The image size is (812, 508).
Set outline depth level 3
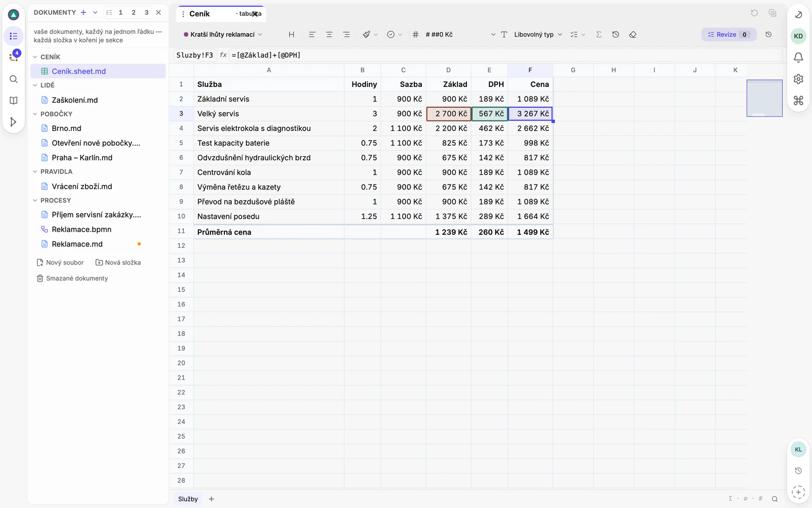(147, 12)
